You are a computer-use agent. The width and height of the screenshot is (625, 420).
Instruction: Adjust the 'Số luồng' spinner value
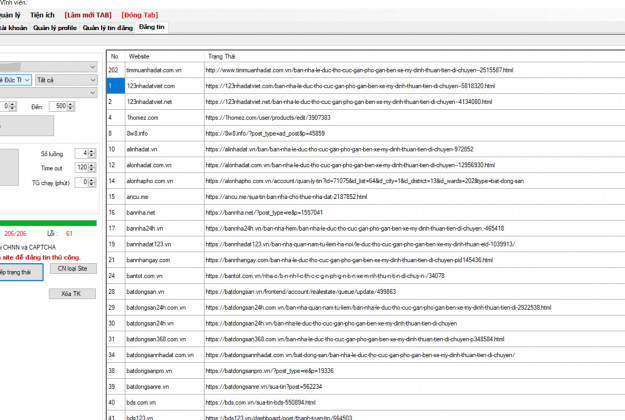(x=90, y=153)
